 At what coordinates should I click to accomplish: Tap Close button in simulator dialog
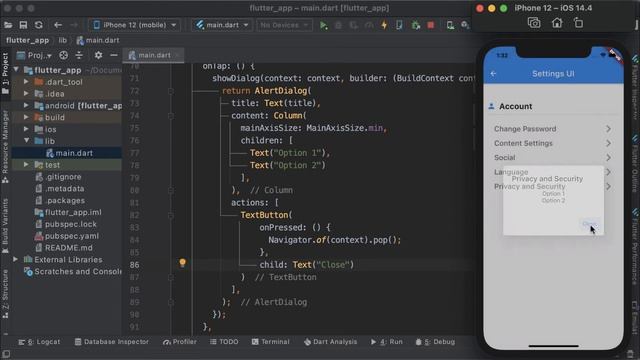[x=589, y=224]
